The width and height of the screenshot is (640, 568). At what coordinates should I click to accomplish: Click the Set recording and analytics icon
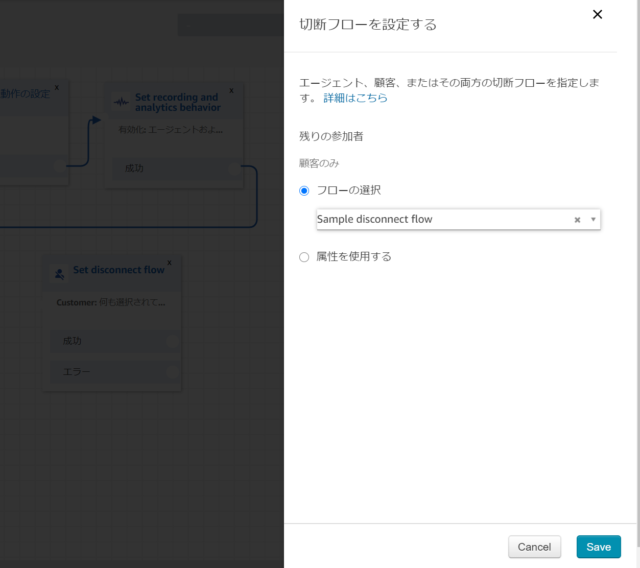coord(121,102)
